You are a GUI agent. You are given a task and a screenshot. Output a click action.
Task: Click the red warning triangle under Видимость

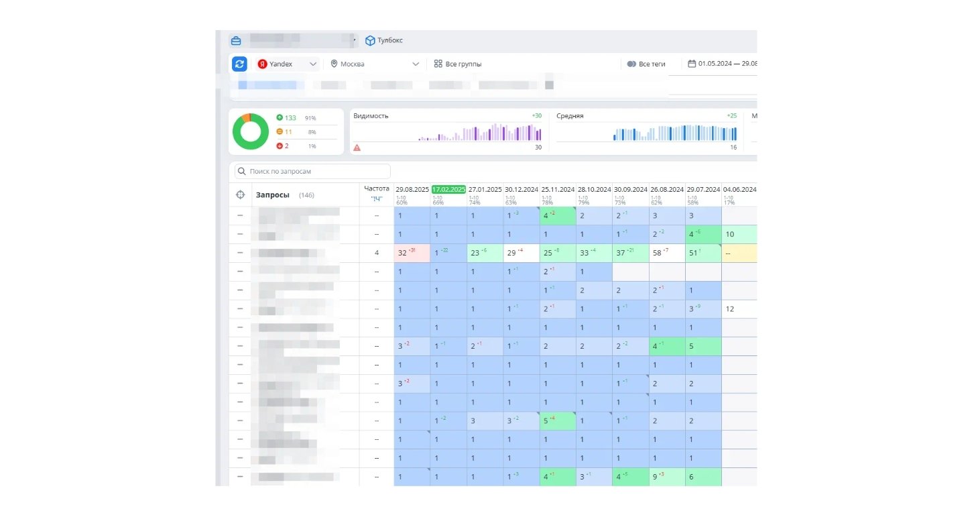pyautogui.click(x=357, y=148)
